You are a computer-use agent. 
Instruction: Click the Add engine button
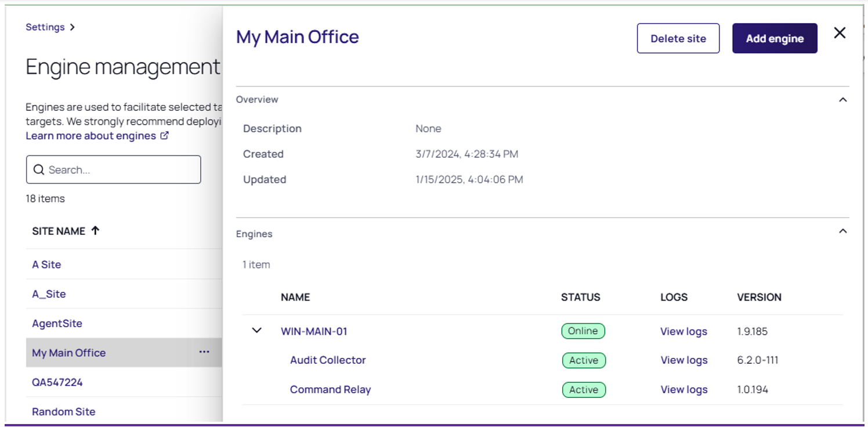[775, 39]
